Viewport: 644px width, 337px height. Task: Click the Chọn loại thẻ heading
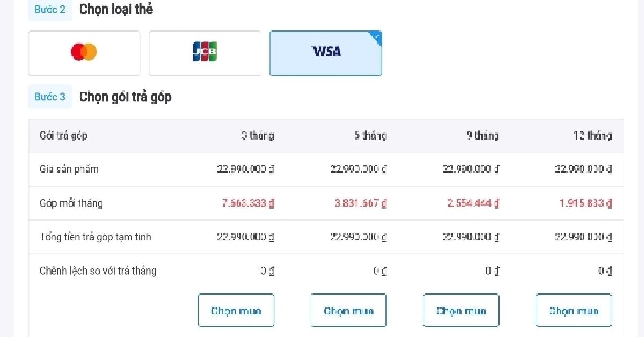click(x=116, y=9)
